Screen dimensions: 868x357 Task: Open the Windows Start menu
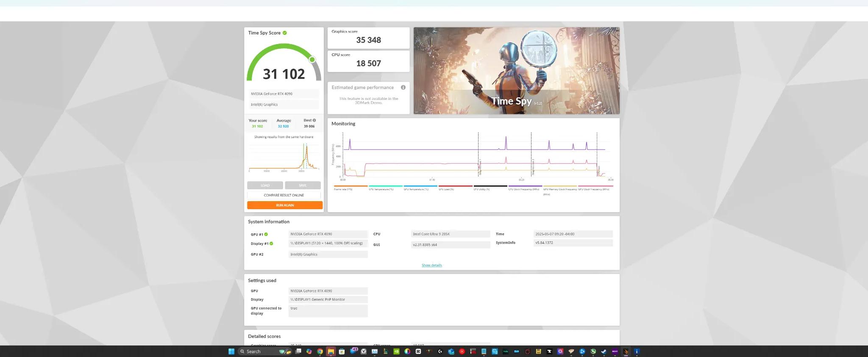[x=231, y=351]
